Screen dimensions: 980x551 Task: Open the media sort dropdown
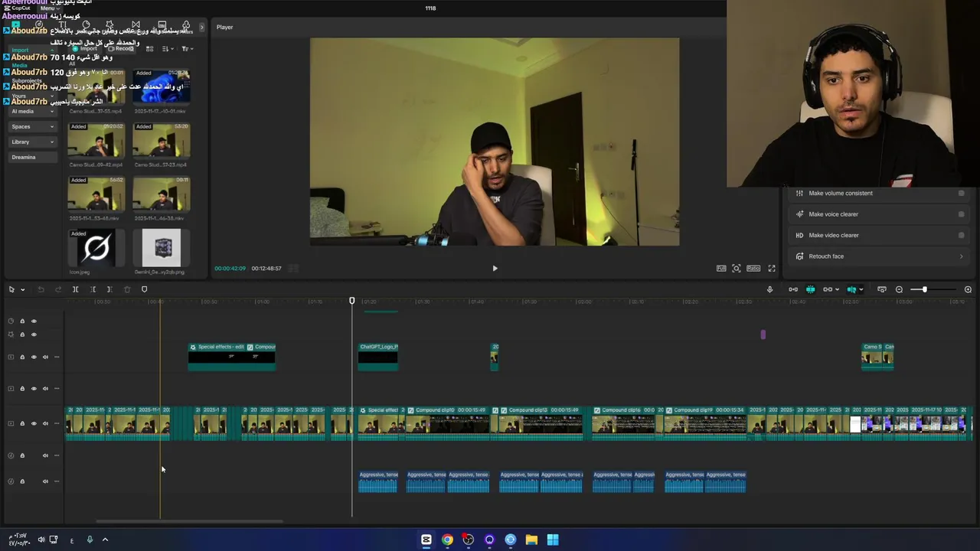tap(167, 49)
